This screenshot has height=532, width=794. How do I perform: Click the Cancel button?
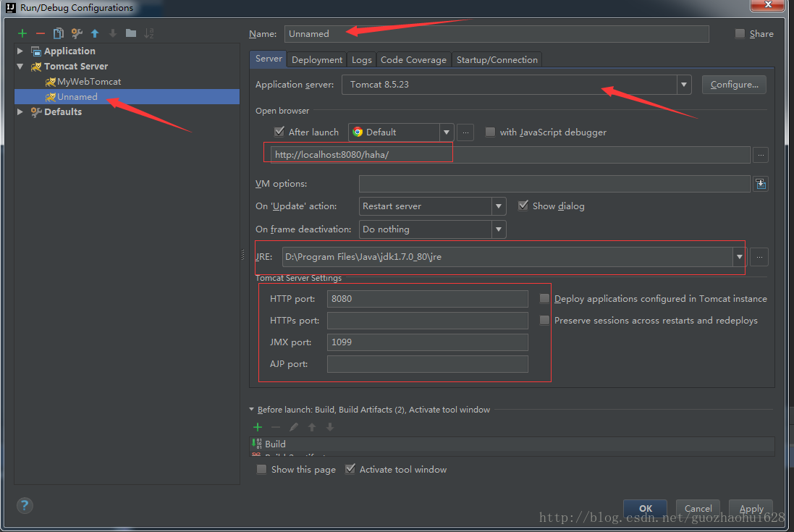coord(698,508)
